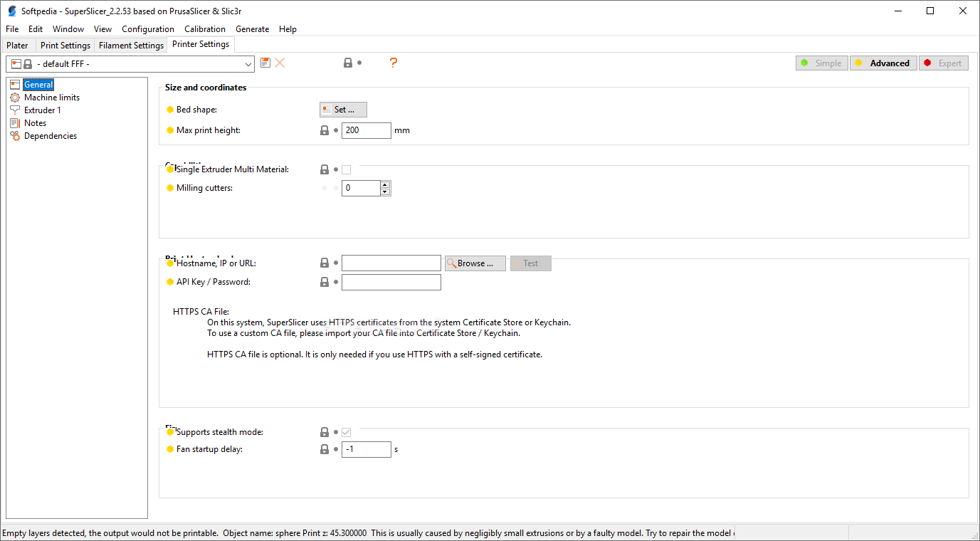Viewport: 980px width, 541px height.
Task: Click lock icon for Single Extruder Multi Material
Action: (x=325, y=169)
